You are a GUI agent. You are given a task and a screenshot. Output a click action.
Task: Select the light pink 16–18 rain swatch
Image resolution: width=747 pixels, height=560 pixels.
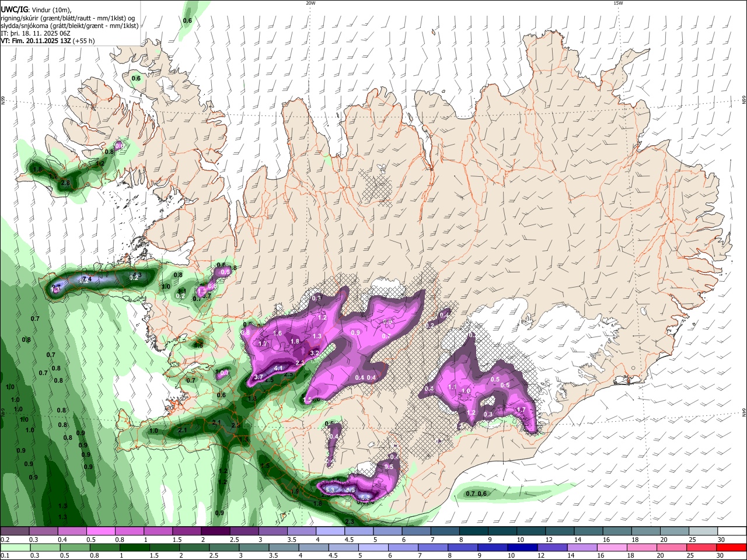612,548
